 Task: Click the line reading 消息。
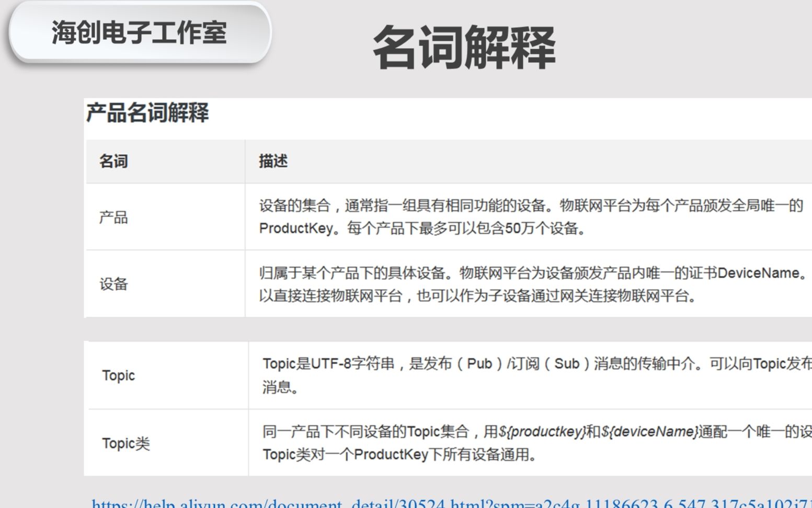[280, 387]
